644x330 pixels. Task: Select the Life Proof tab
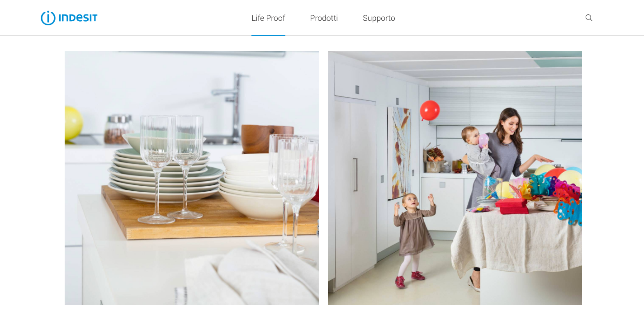click(268, 18)
